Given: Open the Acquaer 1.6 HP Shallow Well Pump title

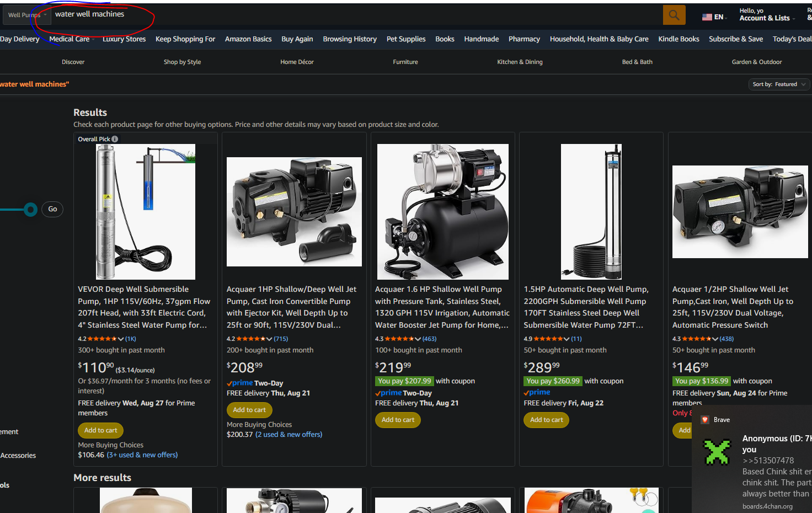Looking at the screenshot, I should (x=442, y=307).
